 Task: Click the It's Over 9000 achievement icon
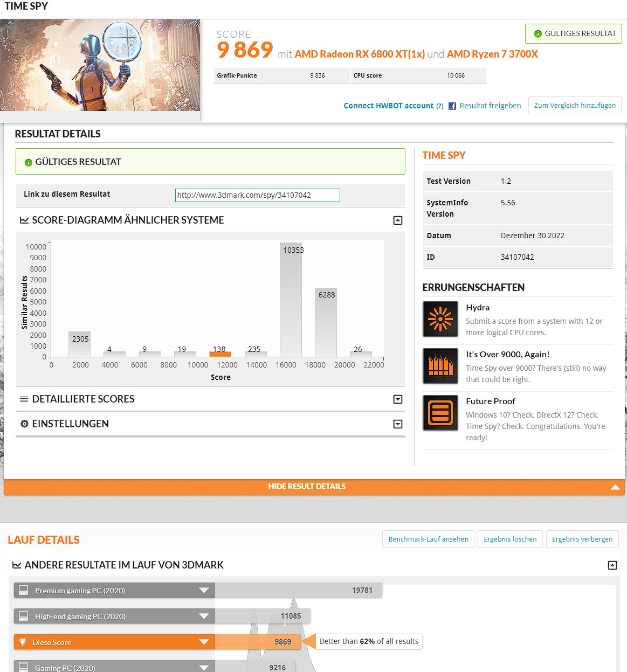click(x=440, y=366)
